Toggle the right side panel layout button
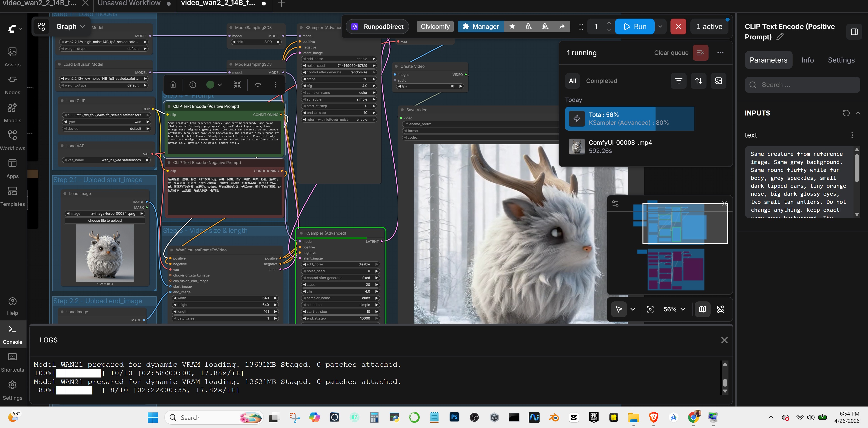 point(854,32)
